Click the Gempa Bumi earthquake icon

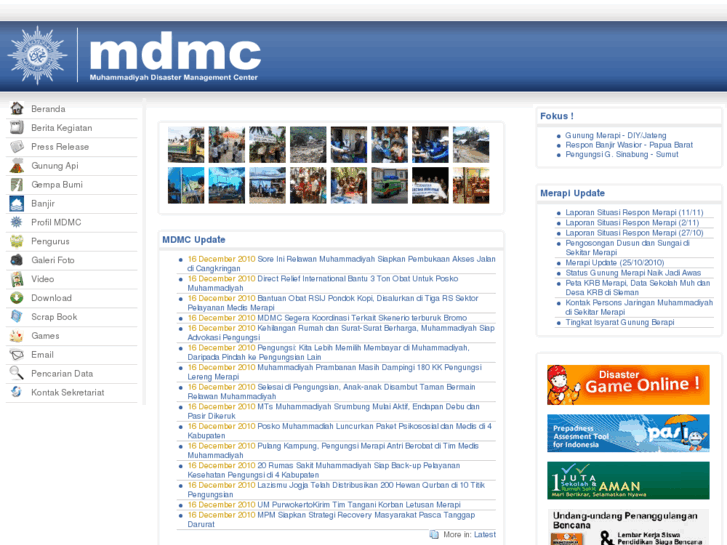pyautogui.click(x=17, y=185)
